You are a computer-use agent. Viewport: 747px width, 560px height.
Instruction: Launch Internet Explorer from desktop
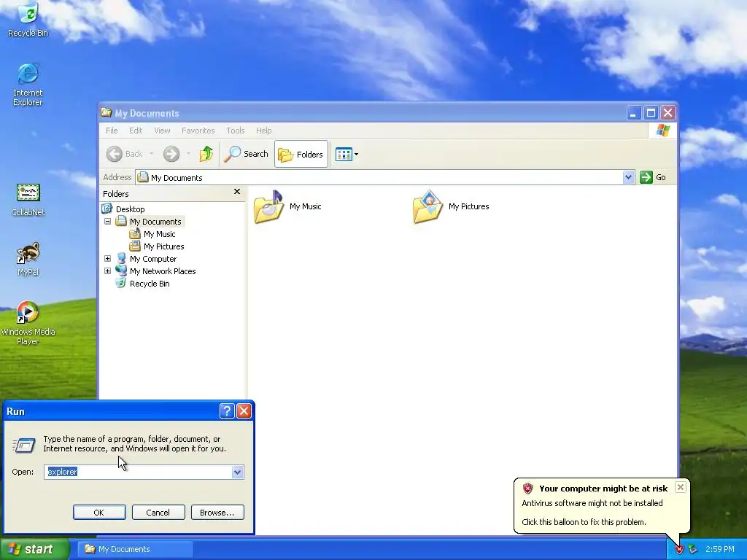click(x=28, y=84)
